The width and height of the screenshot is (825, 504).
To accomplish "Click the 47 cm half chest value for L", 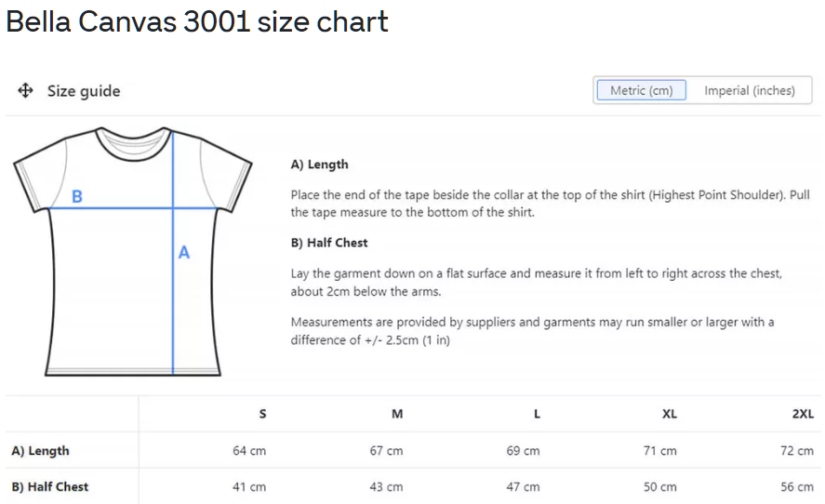I will pos(524,486).
